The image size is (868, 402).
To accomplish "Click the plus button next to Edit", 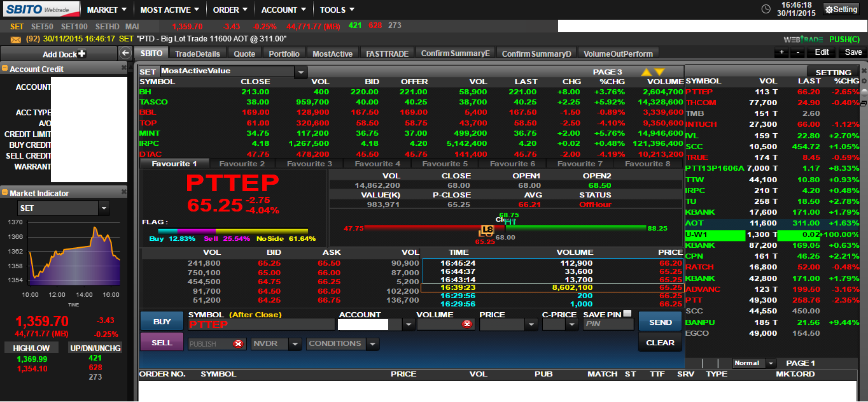I will pos(782,52).
